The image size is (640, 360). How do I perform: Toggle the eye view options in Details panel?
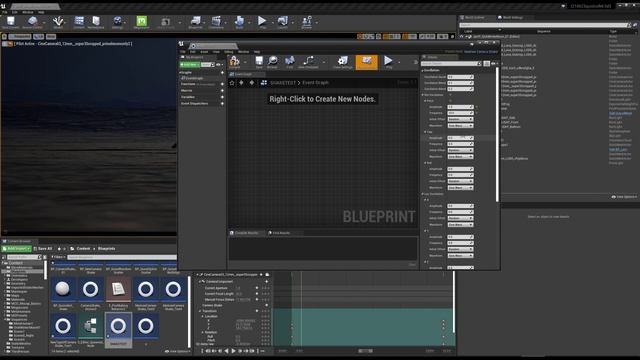pos(493,64)
